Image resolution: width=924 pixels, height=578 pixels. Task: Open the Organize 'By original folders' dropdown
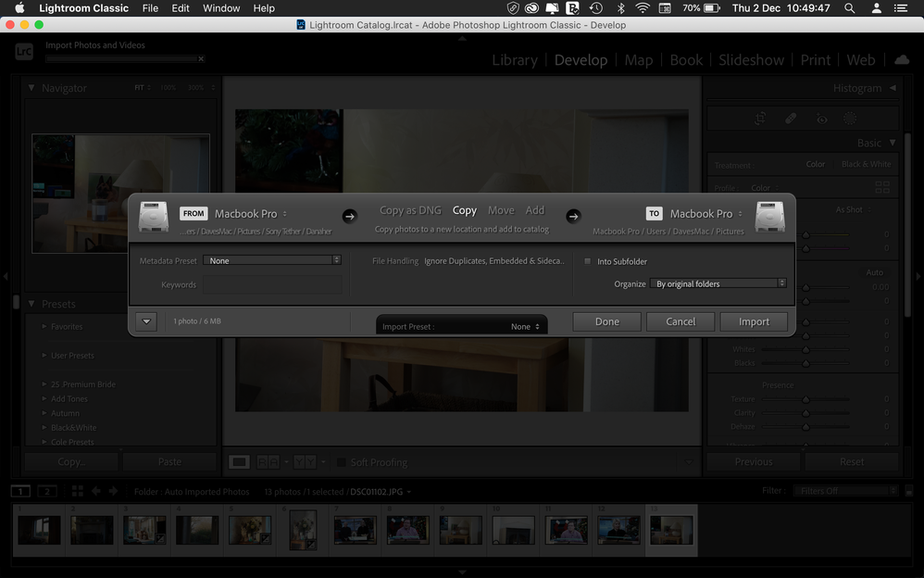click(718, 283)
